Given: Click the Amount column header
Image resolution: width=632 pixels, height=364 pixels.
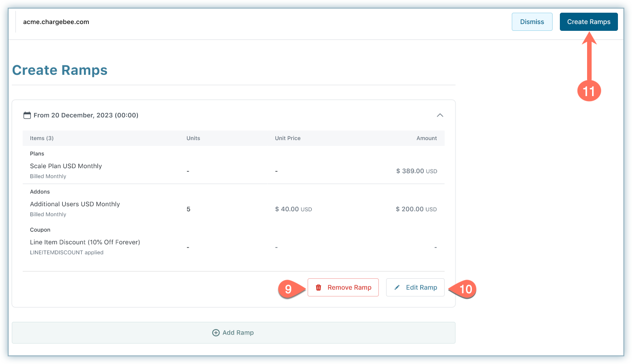Looking at the screenshot, I should tap(426, 138).
